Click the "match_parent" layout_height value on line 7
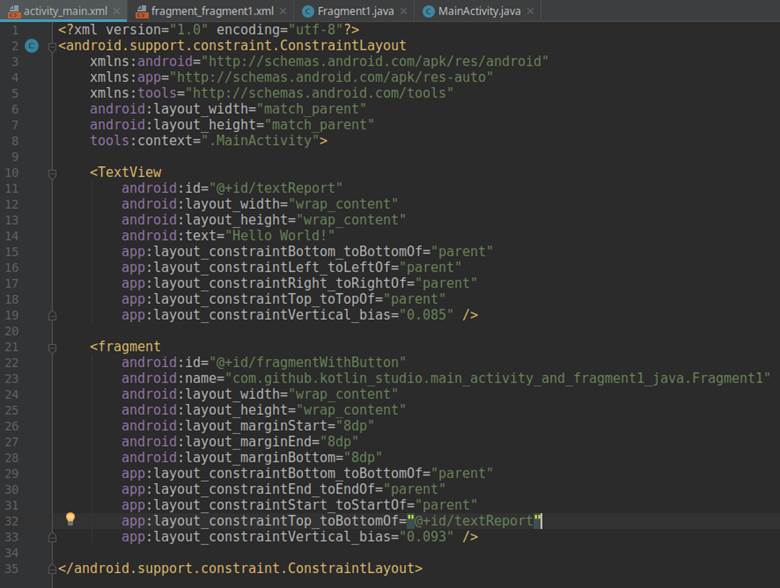Screen dimensions: 780x588 (319, 125)
